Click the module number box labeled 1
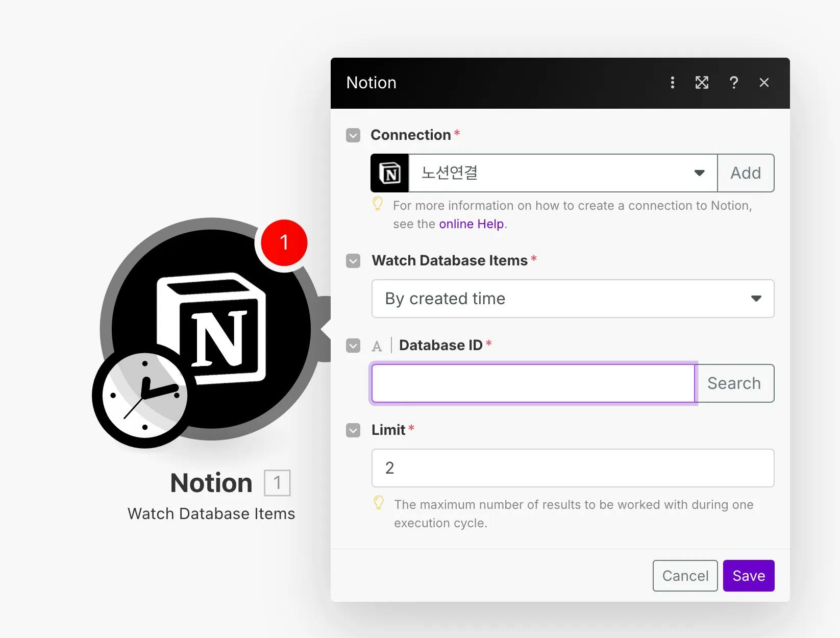The width and height of the screenshot is (840, 638). tap(277, 483)
